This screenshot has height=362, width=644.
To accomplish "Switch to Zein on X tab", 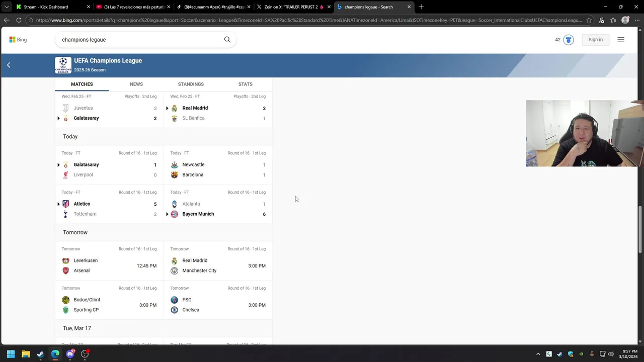I will coord(293,7).
